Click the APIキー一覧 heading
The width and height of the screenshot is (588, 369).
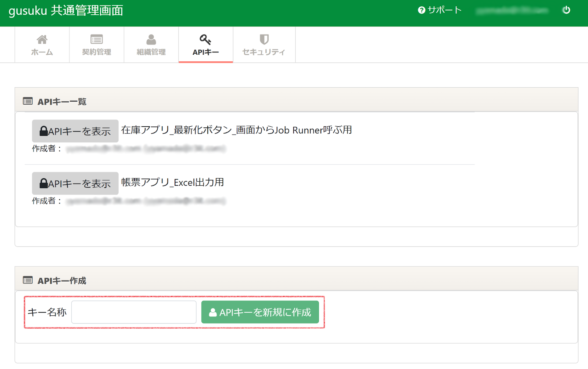[62, 102]
